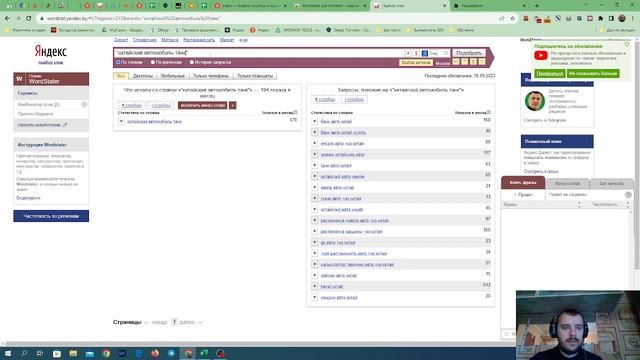This screenshot has width=640, height=360.
Task: Close the subscribe notification popup
Action: coord(627,44)
